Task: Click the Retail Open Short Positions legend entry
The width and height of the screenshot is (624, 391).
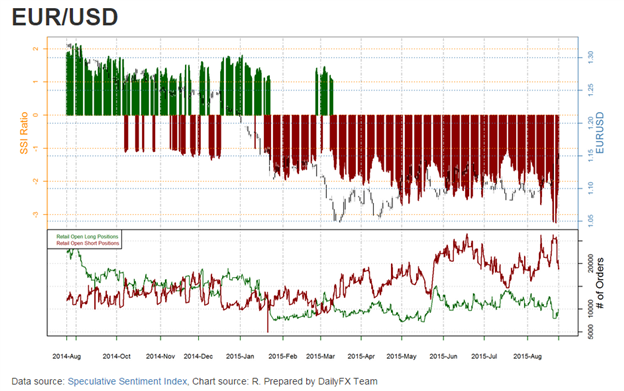Action: pyautogui.click(x=88, y=243)
